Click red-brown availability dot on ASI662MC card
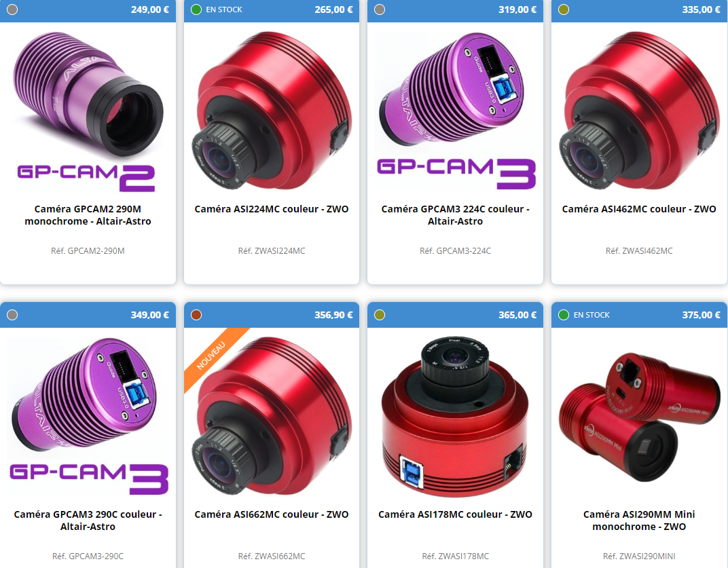Screen dimensions: 728x568 [x=196, y=315]
